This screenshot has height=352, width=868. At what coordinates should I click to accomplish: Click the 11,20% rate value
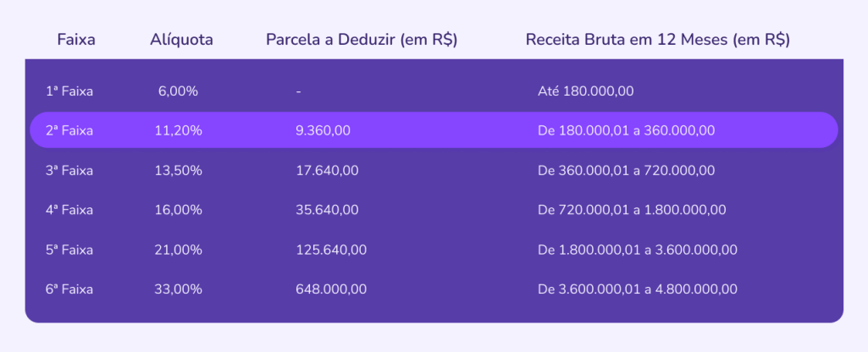[x=180, y=130]
